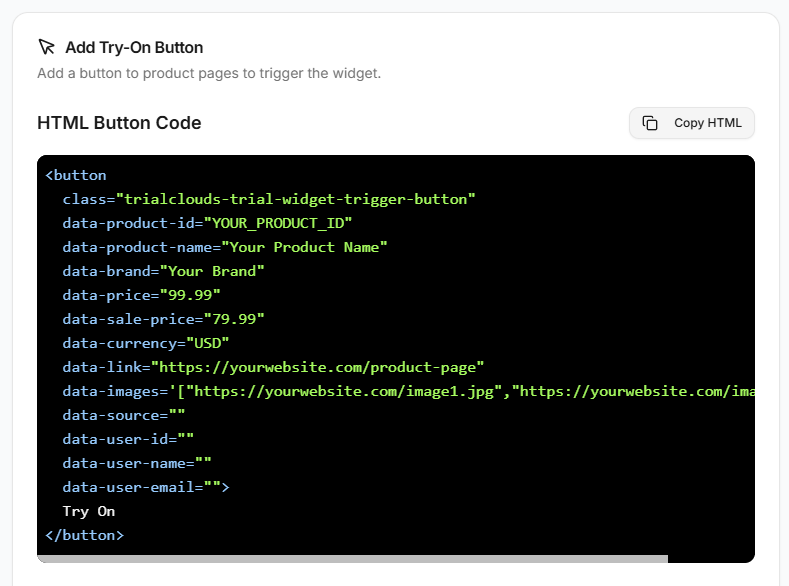Click the cursor icon next to Add Try-On Button
This screenshot has height=586, width=789.
coord(46,47)
